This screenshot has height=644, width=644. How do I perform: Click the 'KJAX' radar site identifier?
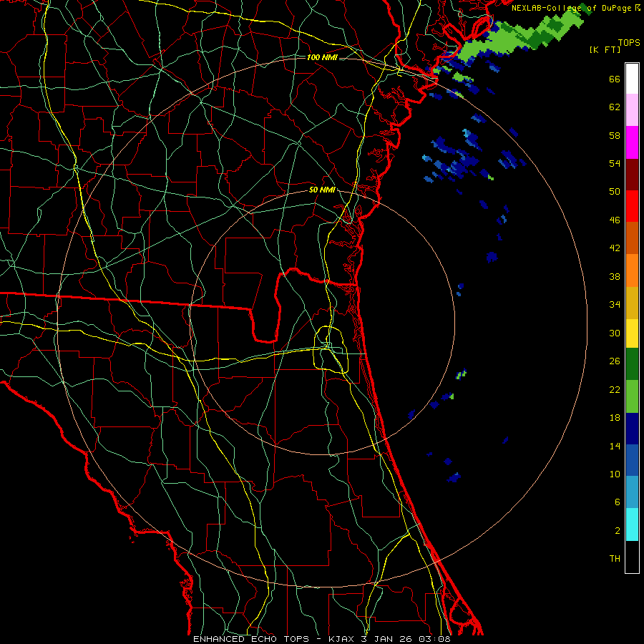(342, 639)
